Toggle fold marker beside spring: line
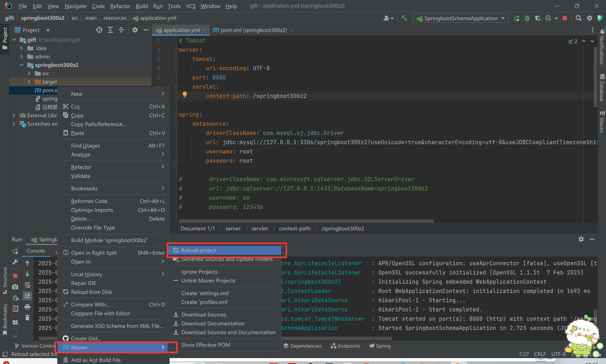 (x=176, y=115)
